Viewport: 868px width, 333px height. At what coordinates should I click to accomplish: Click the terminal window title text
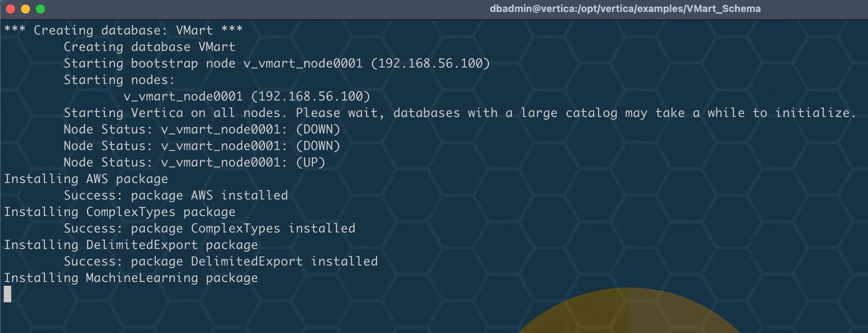(625, 9)
